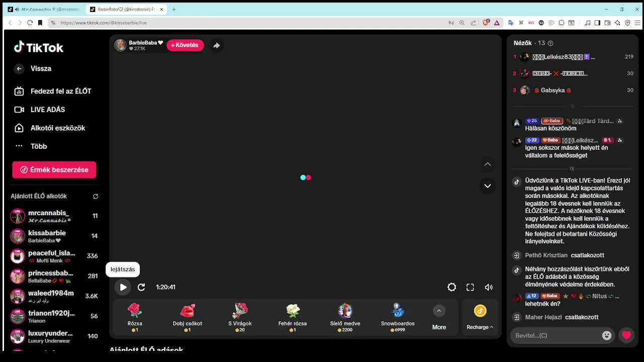Screen dimensions: 644x362
Task: Refresh the Ajánlott ÉLŐ alkotók list
Action: [x=96, y=197]
